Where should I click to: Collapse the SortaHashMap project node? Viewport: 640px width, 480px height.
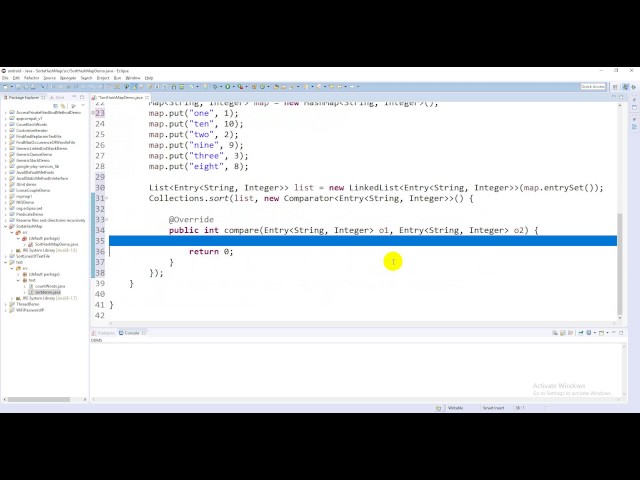(x=6, y=226)
